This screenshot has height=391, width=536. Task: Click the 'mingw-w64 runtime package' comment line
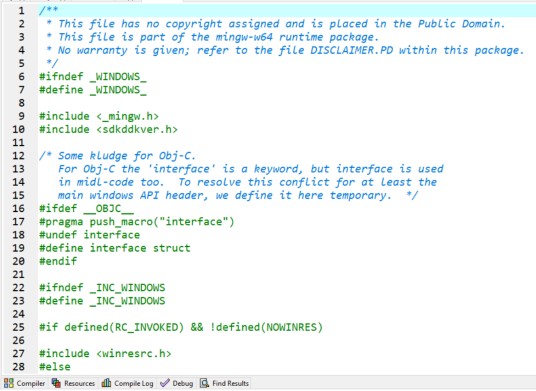pyautogui.click(x=212, y=37)
